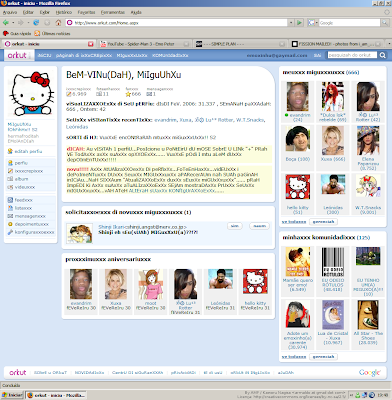Image resolution: width=392 pixels, height=400 pixels.
Task: Open the address bar history dropdown
Action: tap(291, 23)
